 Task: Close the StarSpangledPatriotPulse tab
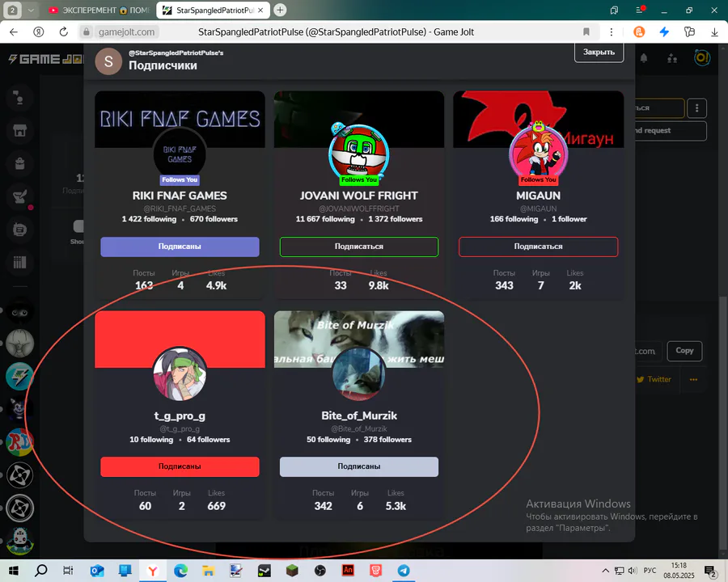coord(260,10)
